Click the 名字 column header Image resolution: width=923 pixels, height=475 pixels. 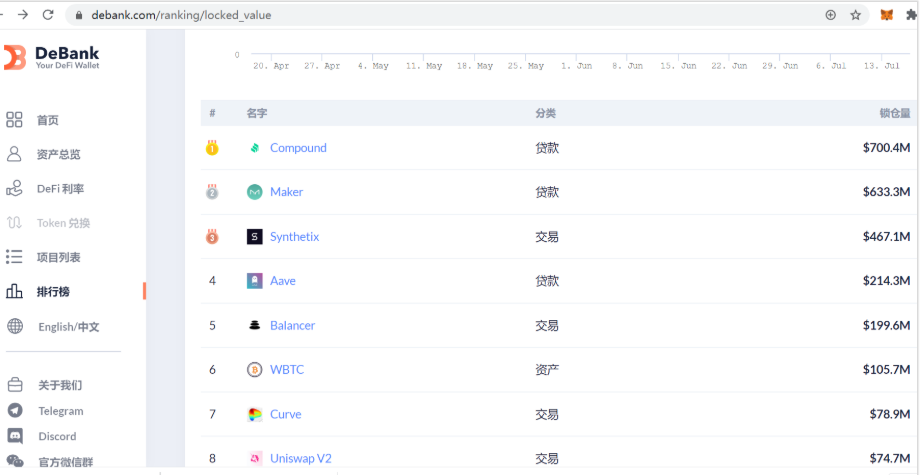point(257,113)
